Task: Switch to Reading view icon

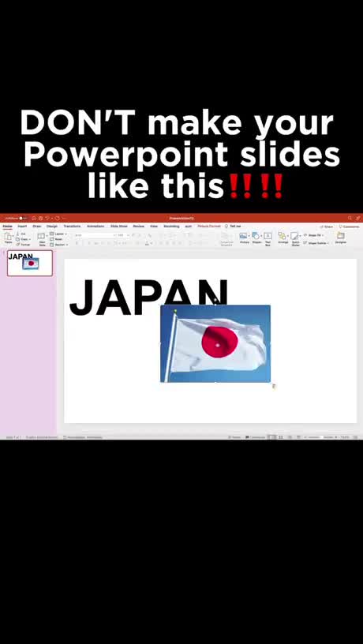Action: pyautogui.click(x=290, y=437)
